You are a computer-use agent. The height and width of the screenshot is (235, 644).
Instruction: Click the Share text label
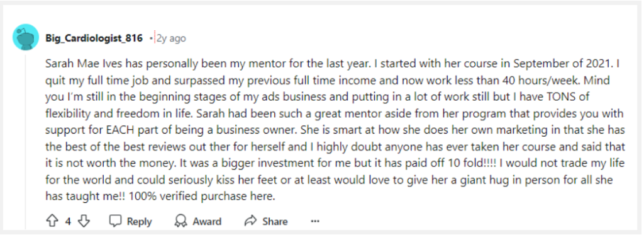coord(275,221)
